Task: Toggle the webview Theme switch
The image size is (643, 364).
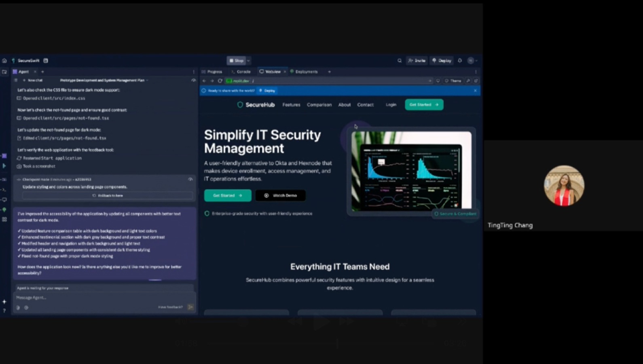Action: click(x=453, y=81)
